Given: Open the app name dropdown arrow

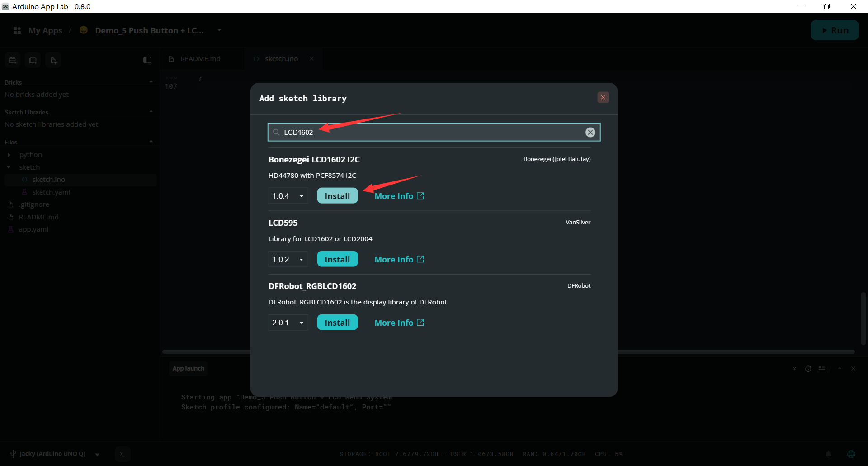Looking at the screenshot, I should pyautogui.click(x=219, y=30).
